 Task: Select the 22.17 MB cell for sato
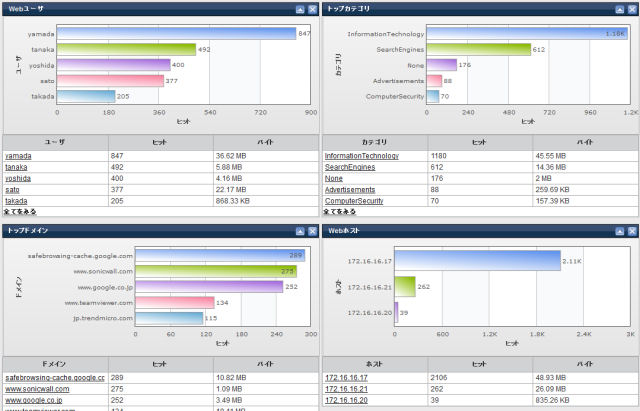tap(266, 190)
